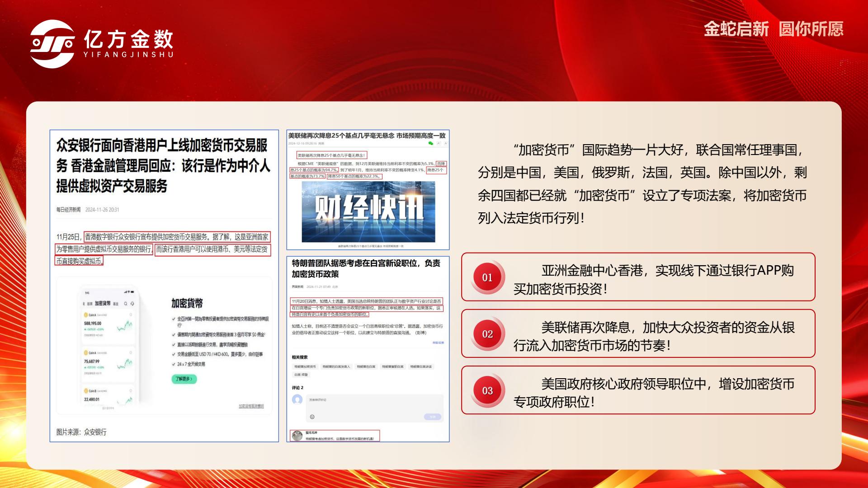The image size is (868, 488).
Task: Click the 美联储再次降息25个基点 article headline
Action: [367, 136]
